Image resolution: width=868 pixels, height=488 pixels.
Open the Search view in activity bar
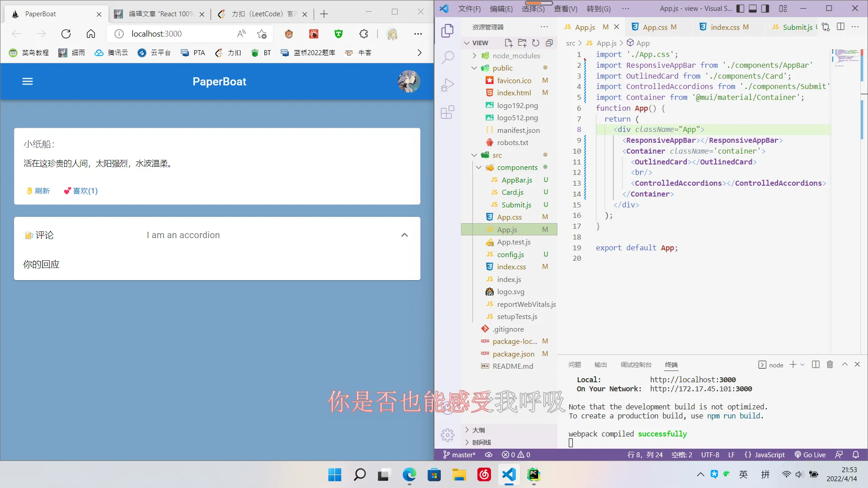point(448,57)
